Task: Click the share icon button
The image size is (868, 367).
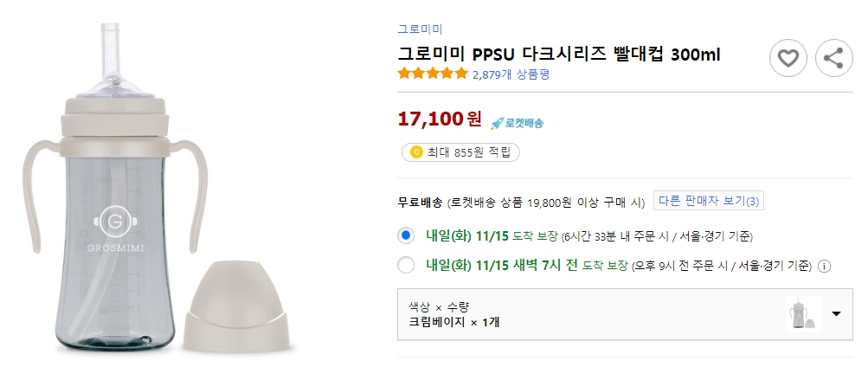Action: pos(834,59)
